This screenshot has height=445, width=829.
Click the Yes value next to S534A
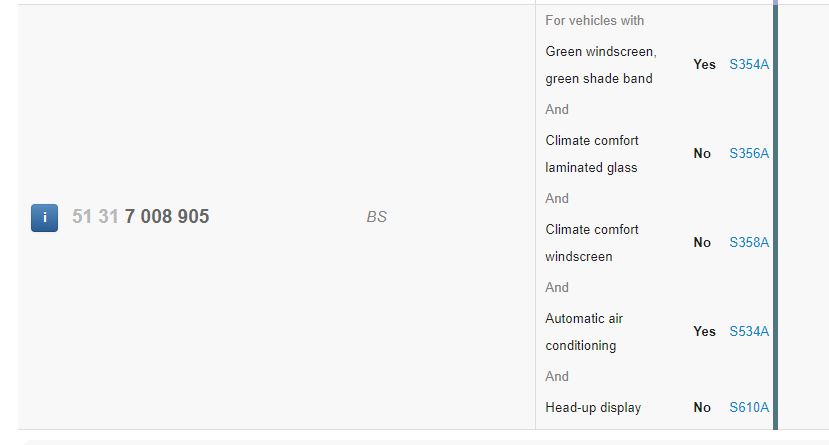point(704,331)
